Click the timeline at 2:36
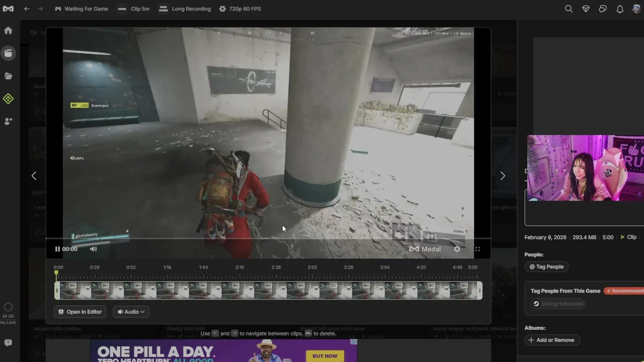 tap(276, 267)
